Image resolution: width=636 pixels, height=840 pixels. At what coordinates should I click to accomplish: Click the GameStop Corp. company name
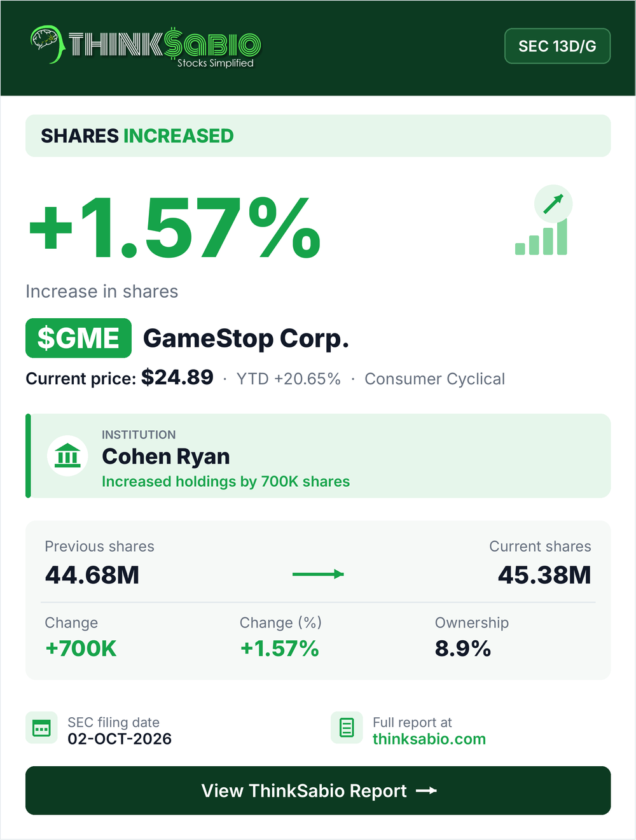[x=246, y=338]
